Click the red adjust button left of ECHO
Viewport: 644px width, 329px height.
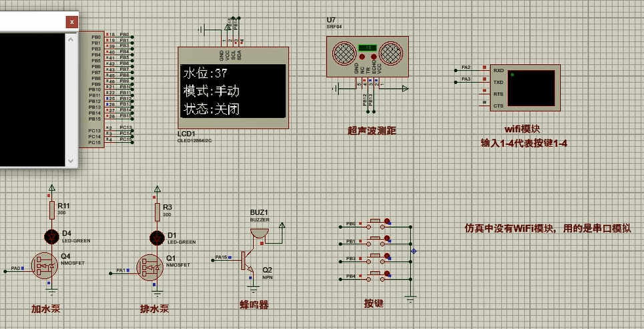point(362,57)
